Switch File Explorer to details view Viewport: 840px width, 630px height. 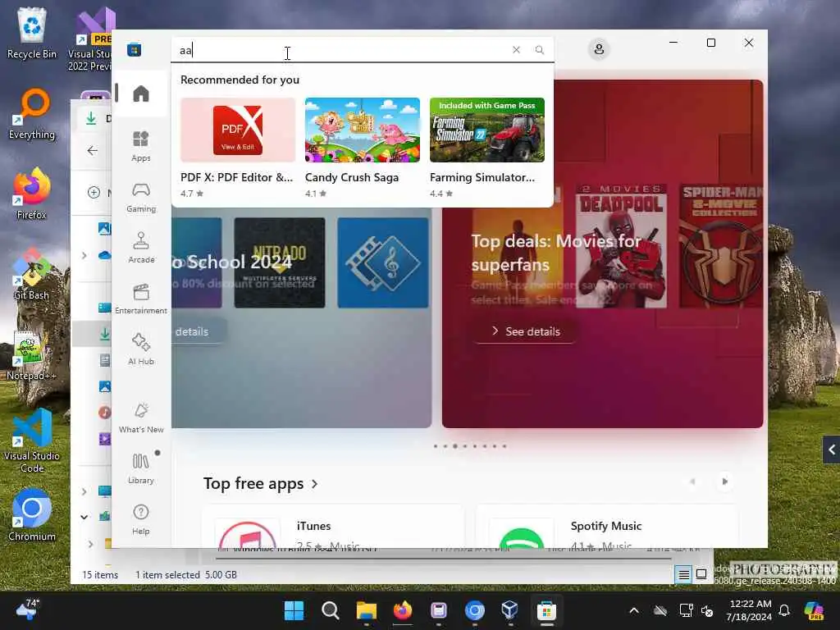684,575
